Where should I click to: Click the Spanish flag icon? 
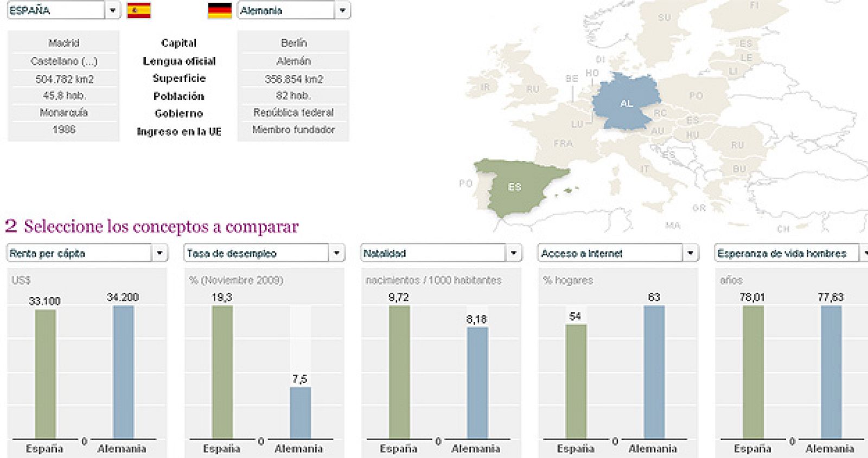[138, 10]
